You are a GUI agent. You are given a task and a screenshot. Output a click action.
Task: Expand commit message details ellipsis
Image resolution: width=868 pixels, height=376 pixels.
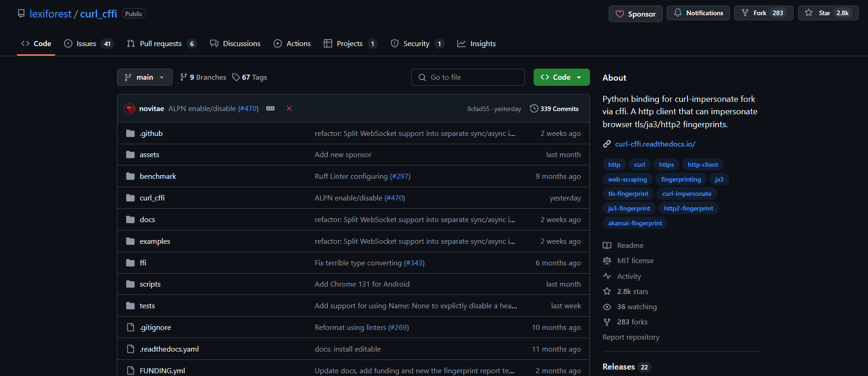click(x=270, y=109)
